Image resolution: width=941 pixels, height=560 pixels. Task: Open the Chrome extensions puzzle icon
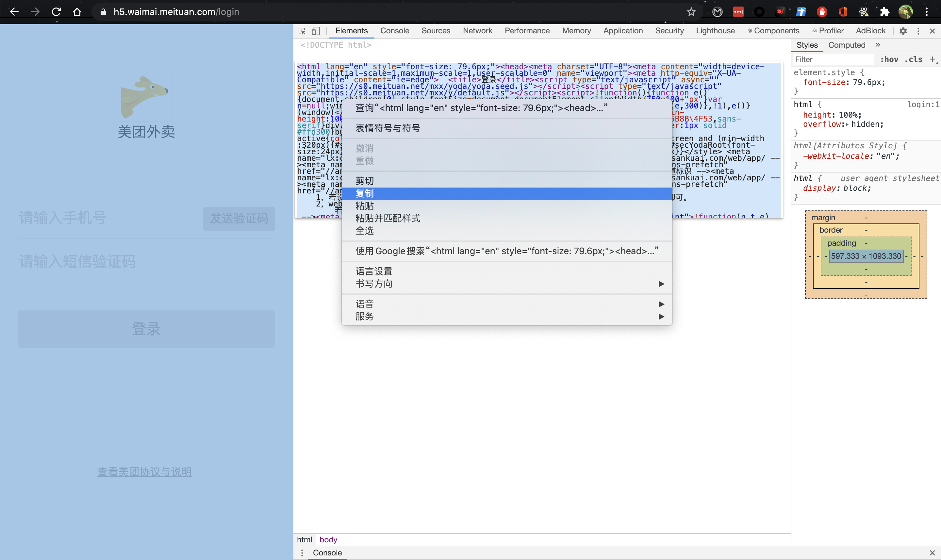[884, 12]
